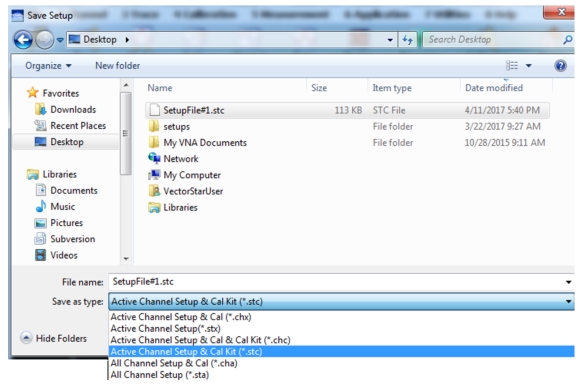Click the VectorStarUser folder icon
The height and width of the screenshot is (388, 578).
[x=154, y=191]
